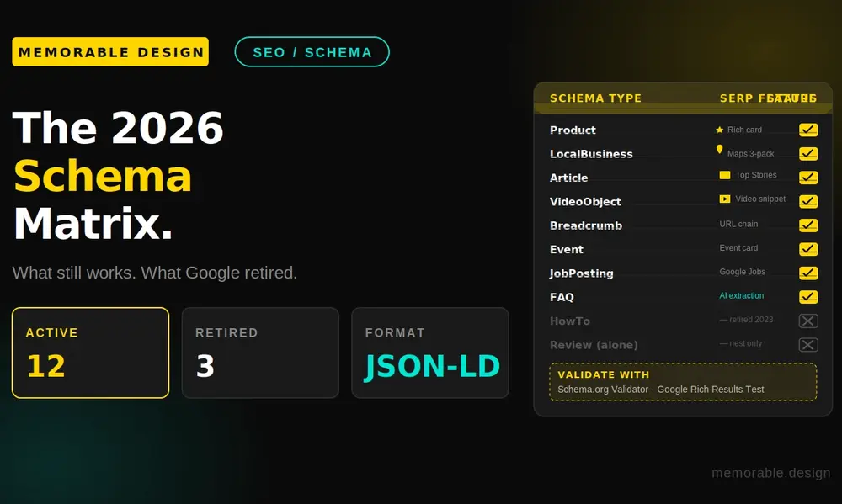Toggle the VideoObject row checkmark
This screenshot has height=504, width=842.
pos(808,201)
